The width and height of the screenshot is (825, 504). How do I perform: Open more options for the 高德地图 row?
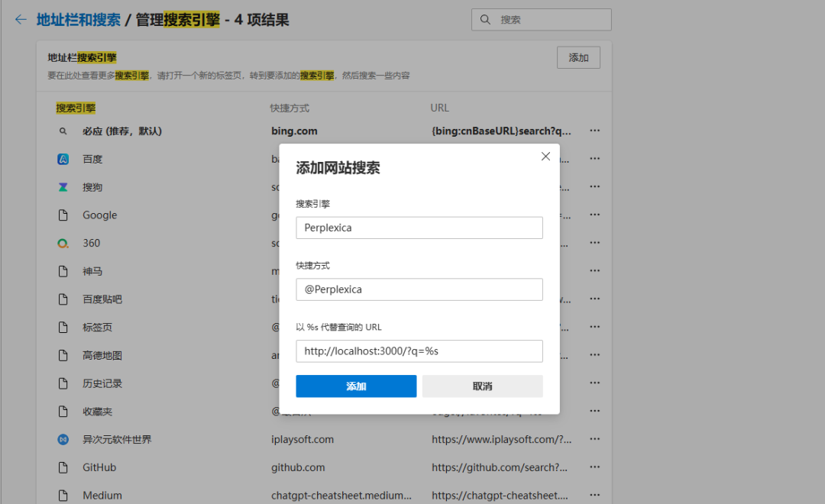(594, 354)
